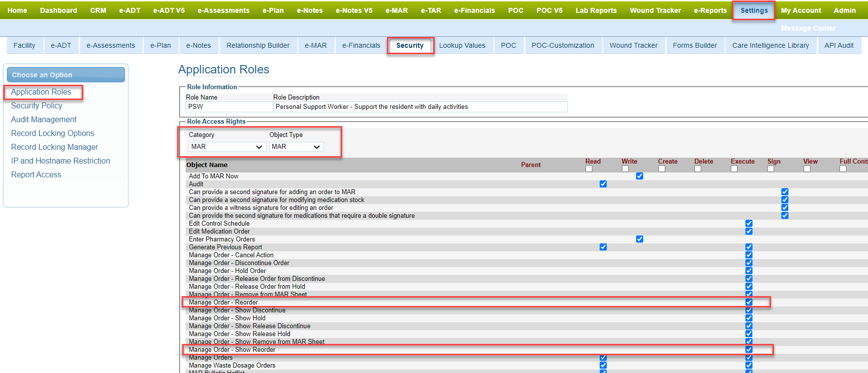868x373 pixels.
Task: Click the 'Parent' column header
Action: pos(531,165)
